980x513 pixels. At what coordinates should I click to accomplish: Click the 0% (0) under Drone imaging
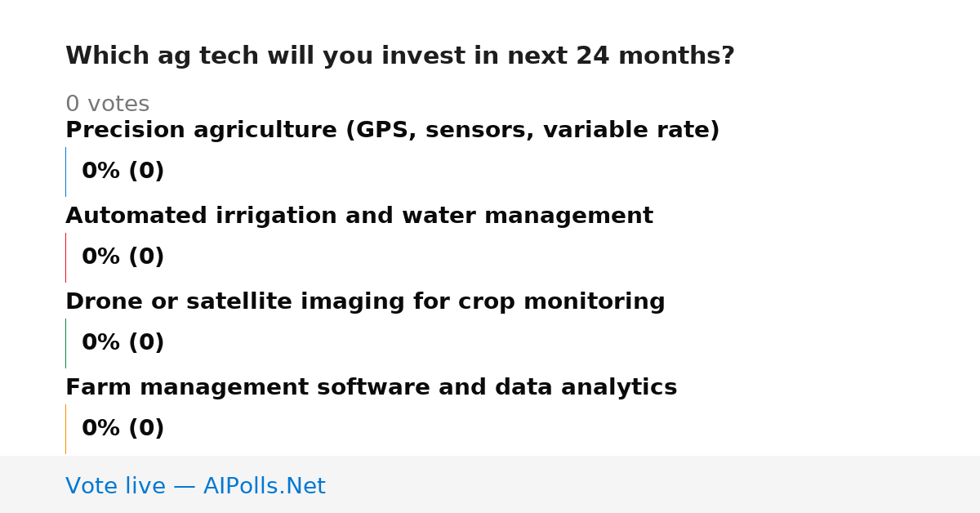coord(122,343)
